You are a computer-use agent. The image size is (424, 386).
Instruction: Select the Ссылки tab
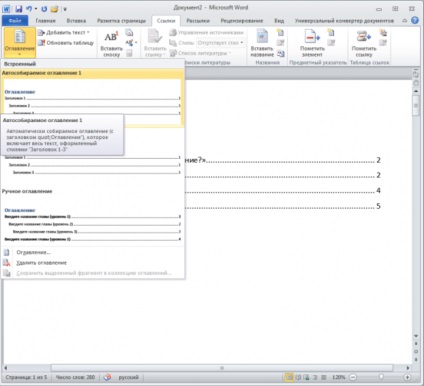(166, 21)
